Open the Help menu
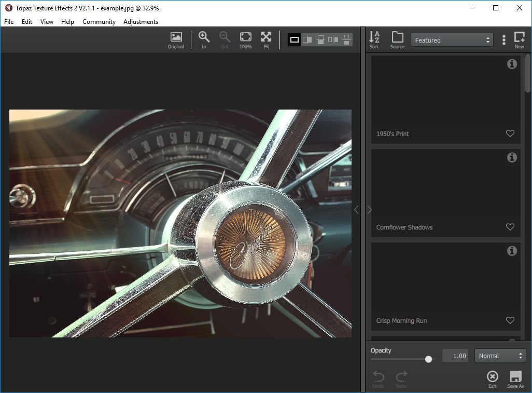This screenshot has height=393, width=532. coord(67,22)
